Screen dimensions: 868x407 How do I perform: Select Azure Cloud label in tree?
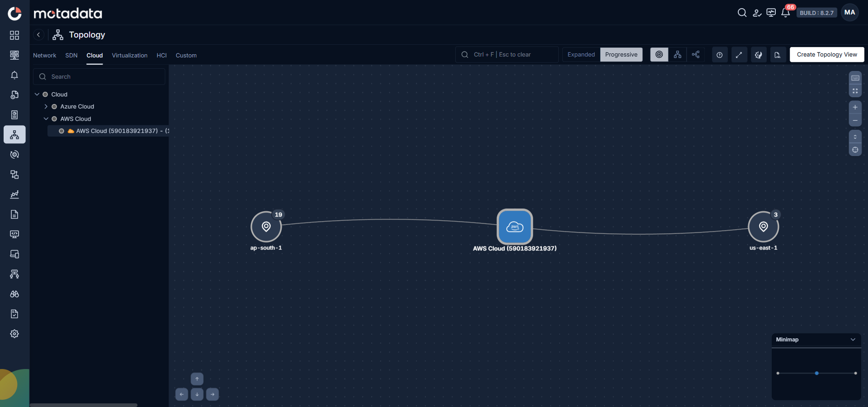point(77,107)
